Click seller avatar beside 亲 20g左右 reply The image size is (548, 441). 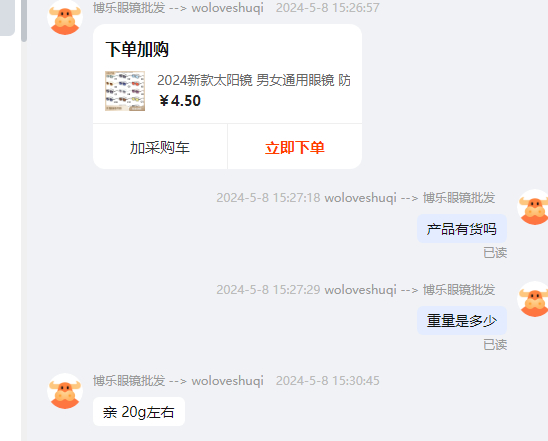pyautogui.click(x=65, y=391)
